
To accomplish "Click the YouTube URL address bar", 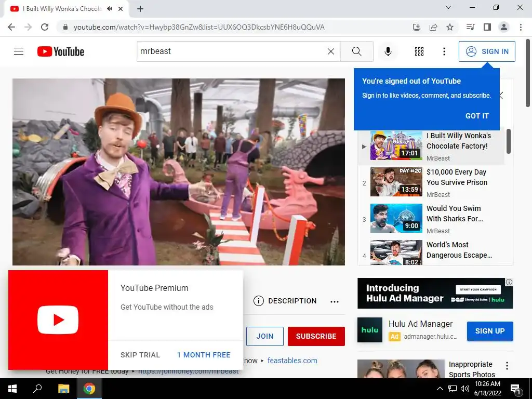I will [x=199, y=27].
